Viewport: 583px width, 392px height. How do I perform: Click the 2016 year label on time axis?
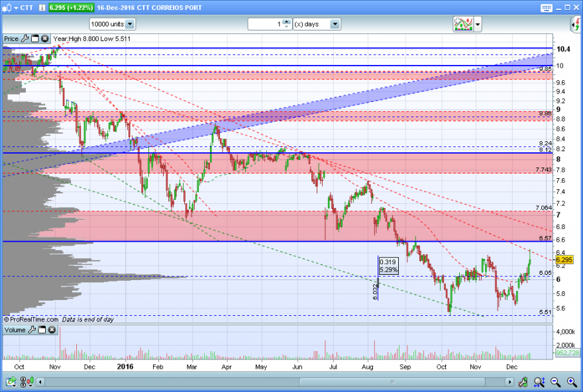(125, 367)
